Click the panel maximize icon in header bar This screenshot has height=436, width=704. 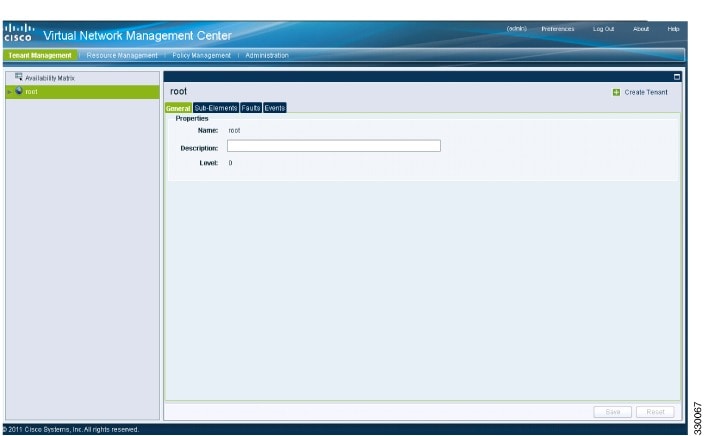click(677, 77)
